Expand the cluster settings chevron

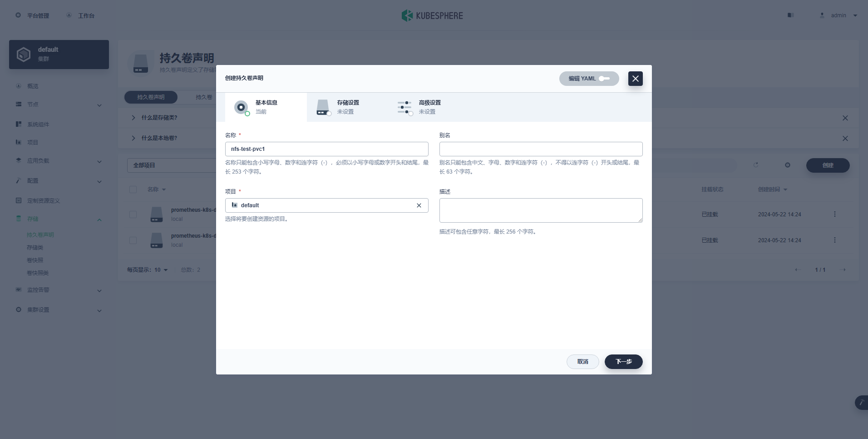(99, 311)
